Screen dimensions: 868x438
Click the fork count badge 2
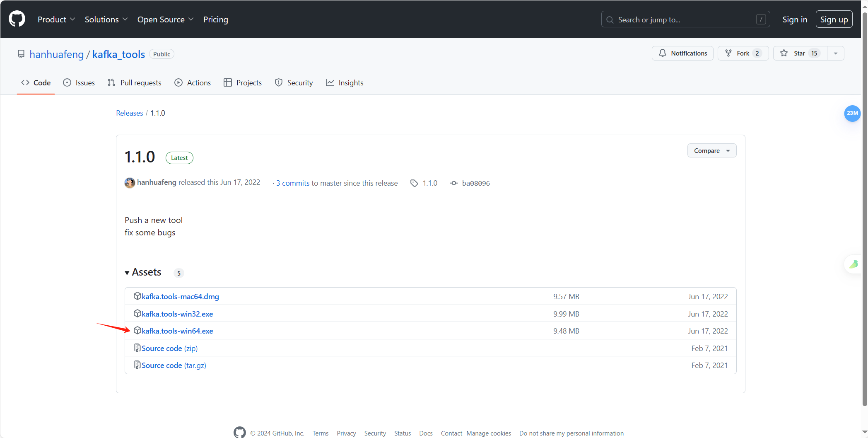point(757,53)
